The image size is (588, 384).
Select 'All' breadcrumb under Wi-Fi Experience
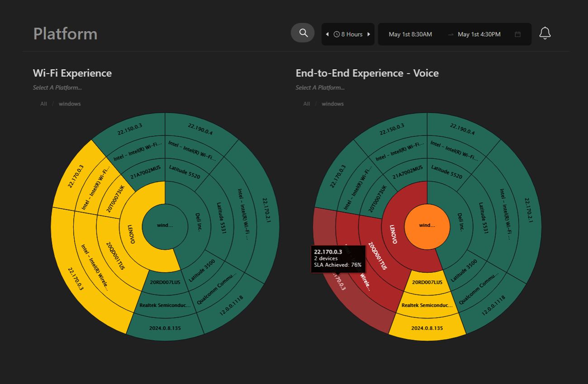click(x=43, y=104)
